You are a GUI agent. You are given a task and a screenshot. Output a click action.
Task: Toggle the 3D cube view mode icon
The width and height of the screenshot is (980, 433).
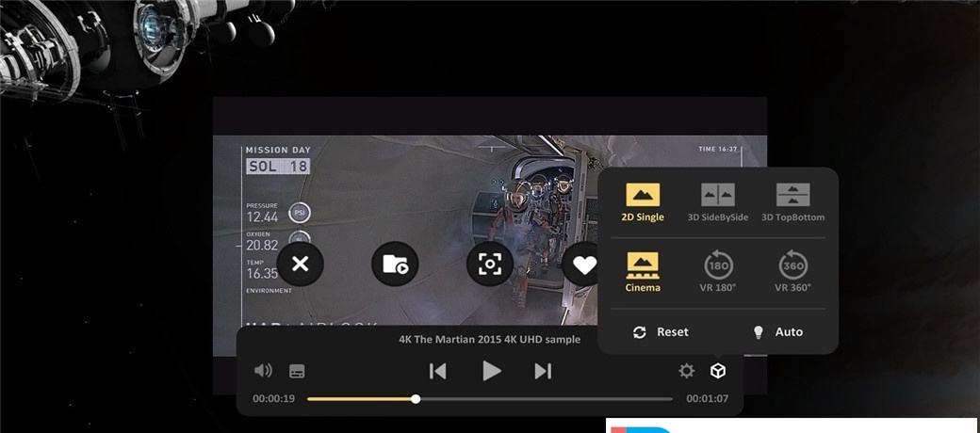point(718,371)
